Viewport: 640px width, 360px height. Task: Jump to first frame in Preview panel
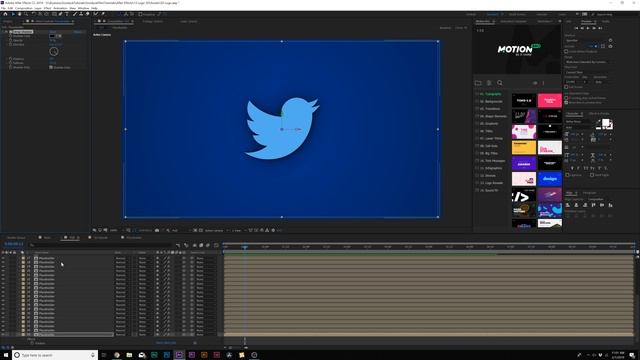(576, 28)
